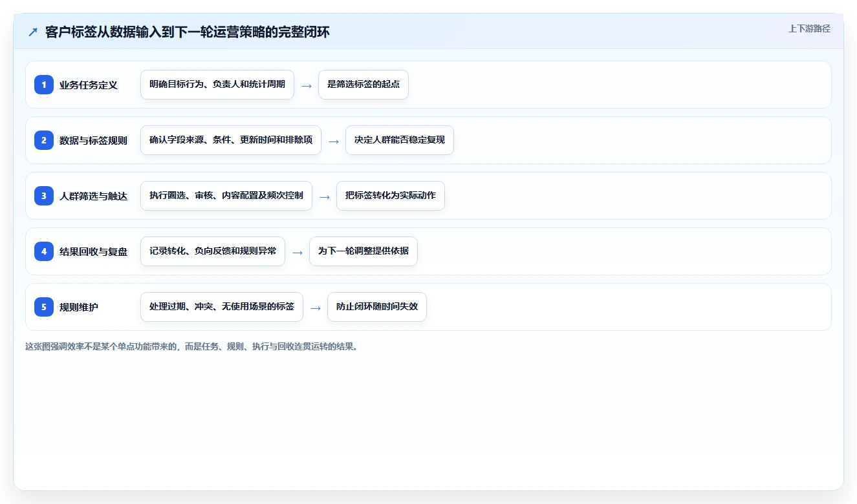857x504 pixels.
Task: Click the box 是筛选标签的起点
Action: coord(363,85)
